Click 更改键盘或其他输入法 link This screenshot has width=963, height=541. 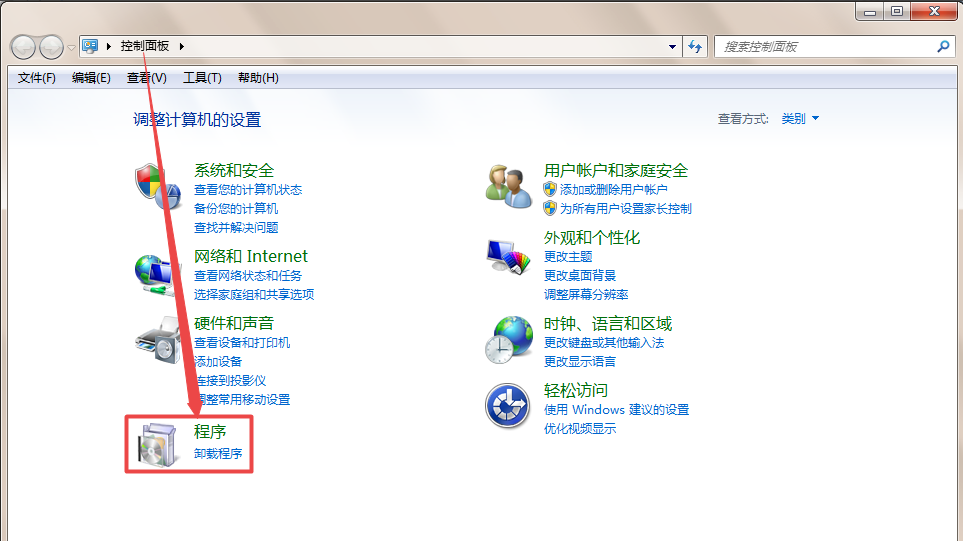click(x=604, y=343)
